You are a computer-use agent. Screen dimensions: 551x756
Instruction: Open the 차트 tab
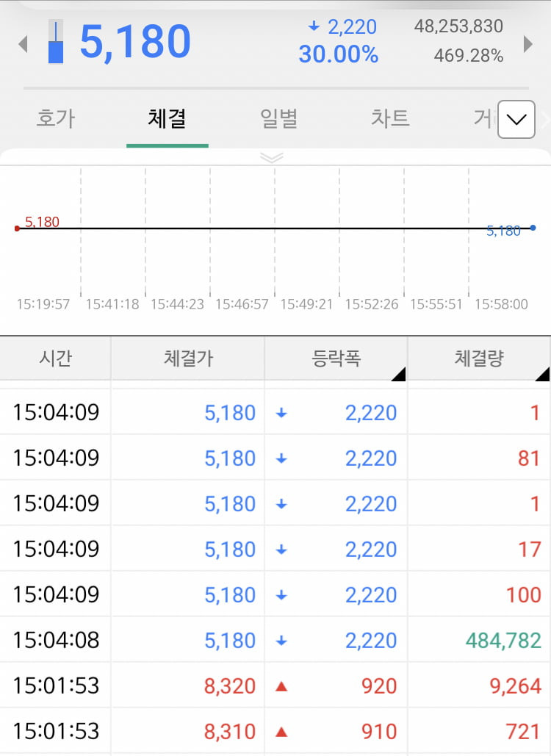[x=390, y=118]
